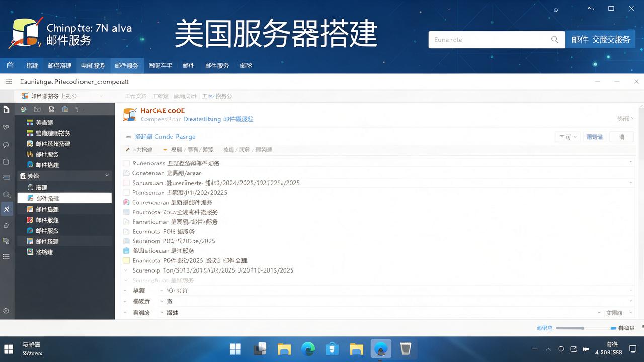Flip the small blue toggle in the bottom status bar
The image size is (644, 362).
pyautogui.click(x=613, y=328)
